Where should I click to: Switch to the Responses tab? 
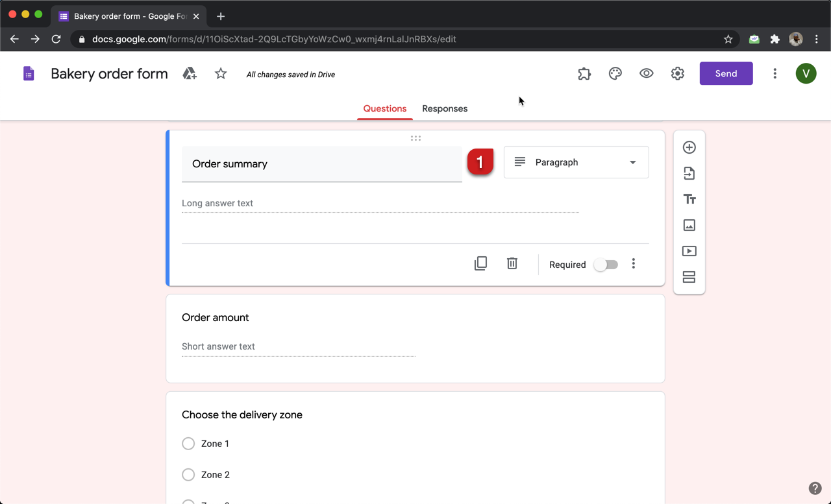(x=444, y=108)
